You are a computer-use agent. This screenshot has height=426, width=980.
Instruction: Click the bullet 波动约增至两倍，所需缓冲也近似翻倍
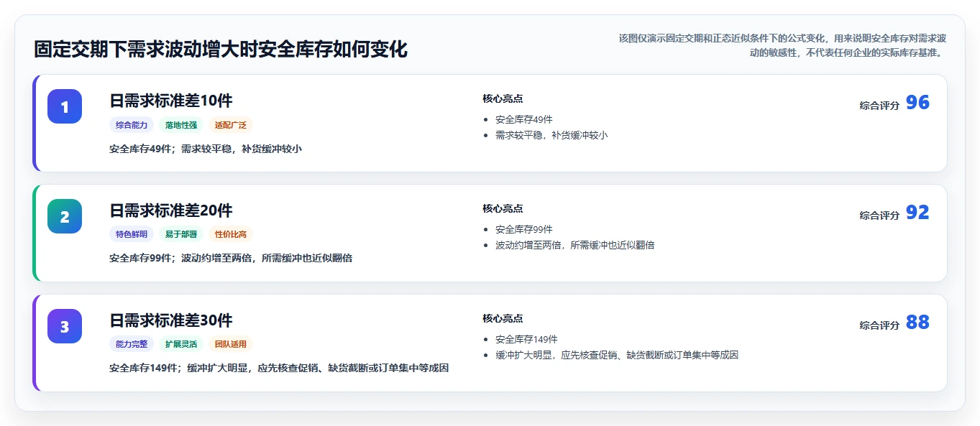click(575, 245)
